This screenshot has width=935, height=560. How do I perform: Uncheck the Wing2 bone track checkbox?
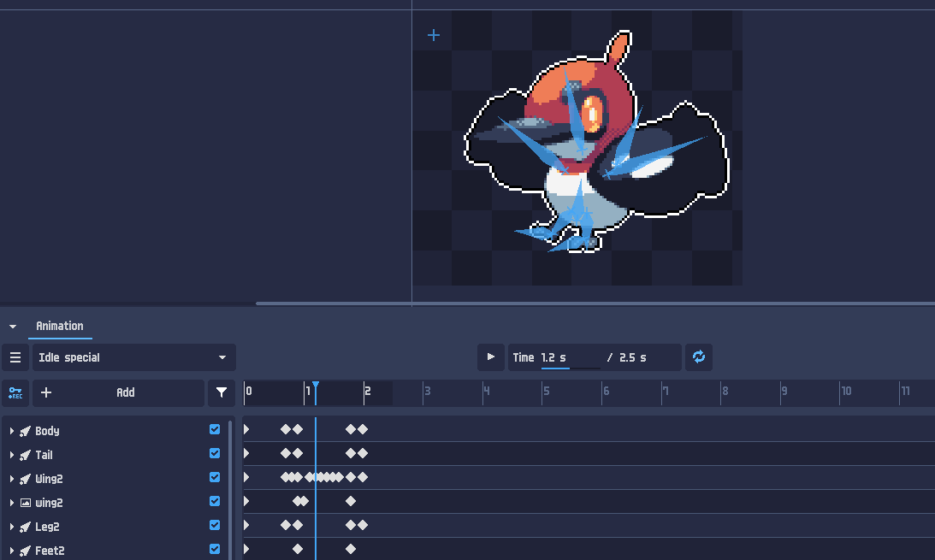coord(215,477)
